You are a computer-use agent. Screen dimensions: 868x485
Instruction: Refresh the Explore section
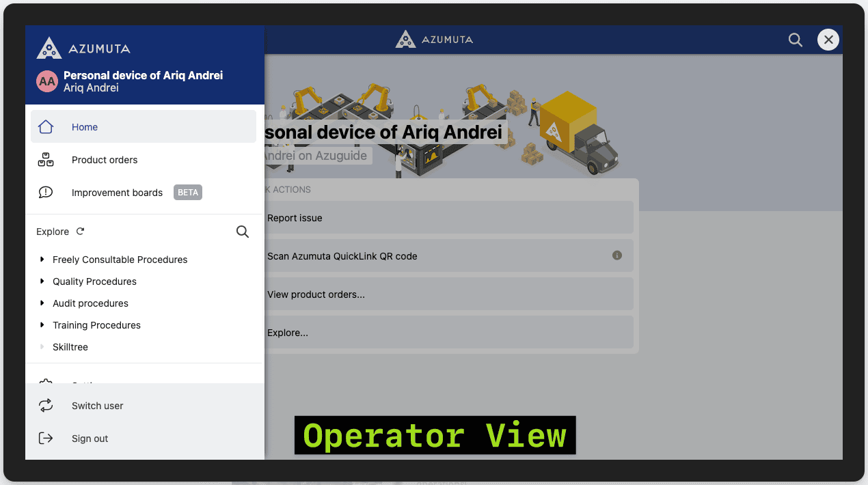80,232
